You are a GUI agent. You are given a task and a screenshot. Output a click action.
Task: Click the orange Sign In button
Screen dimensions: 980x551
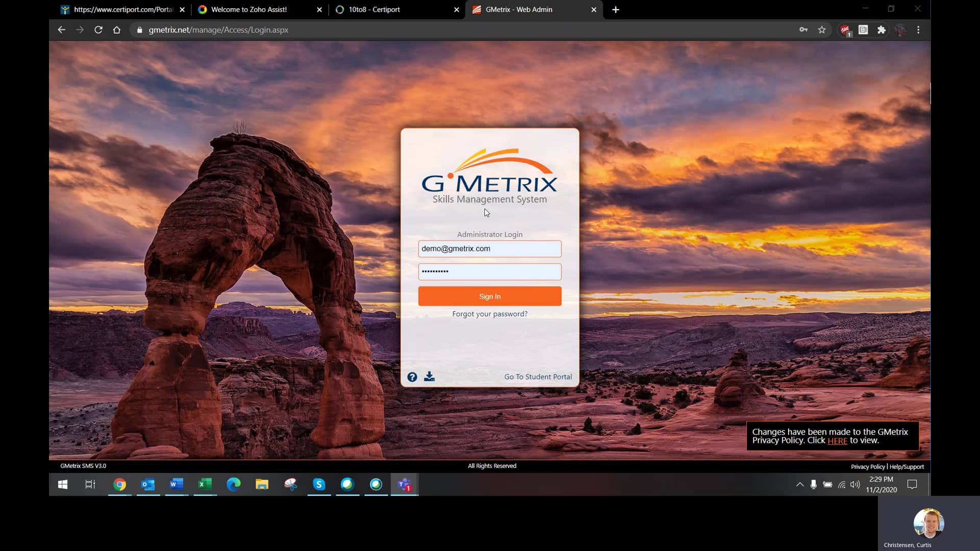490,296
